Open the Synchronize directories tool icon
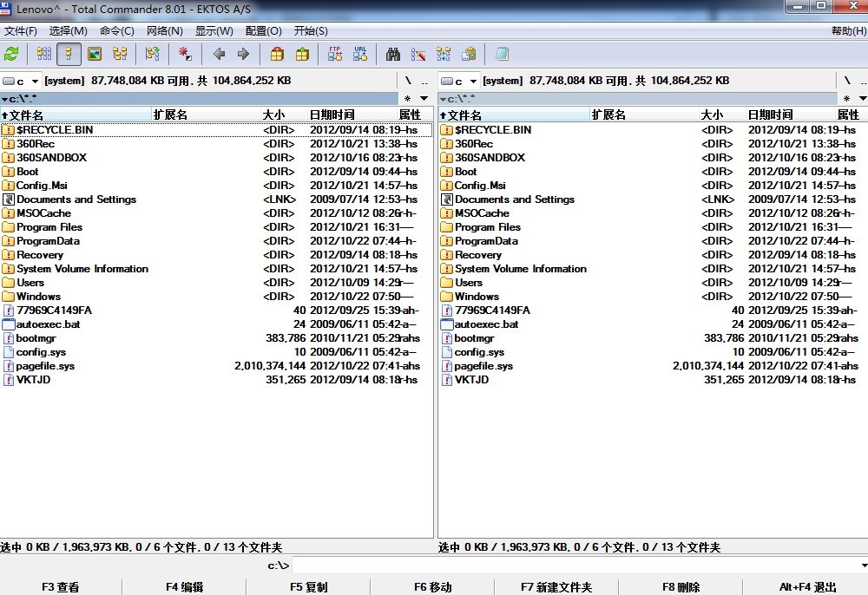Viewport: 868px width, 595px height. click(444, 54)
